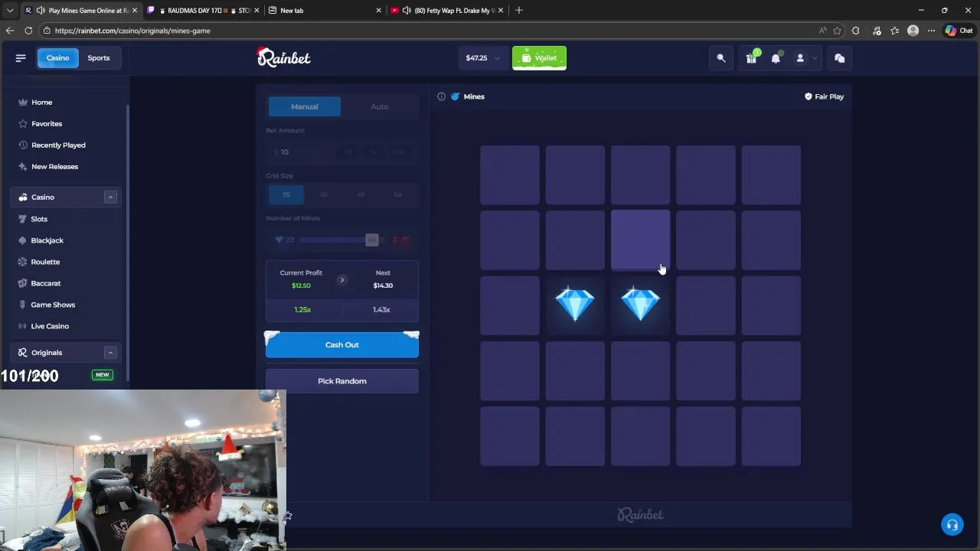Select the Casino toggle in header
Image resolution: width=980 pixels, height=551 pixels.
[57, 58]
